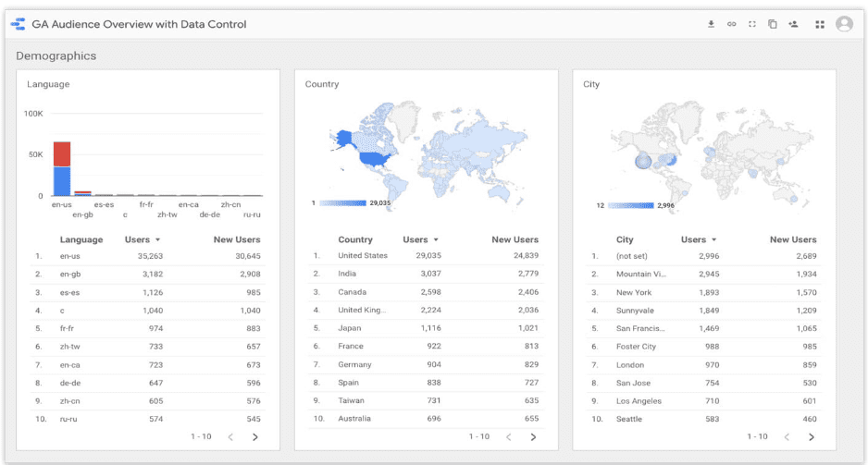Screen dimensions: 868x465
Task: Click the 35,263 users value
Action: coord(151,256)
